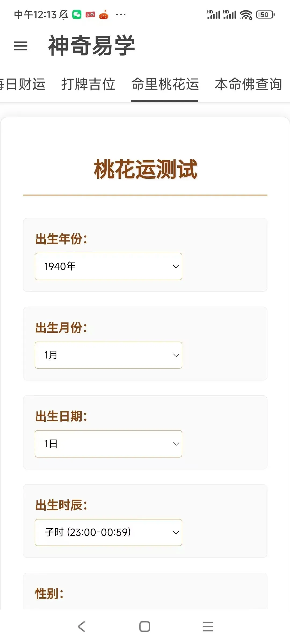Open the birth date dropdown showing 1日

pos(108,444)
